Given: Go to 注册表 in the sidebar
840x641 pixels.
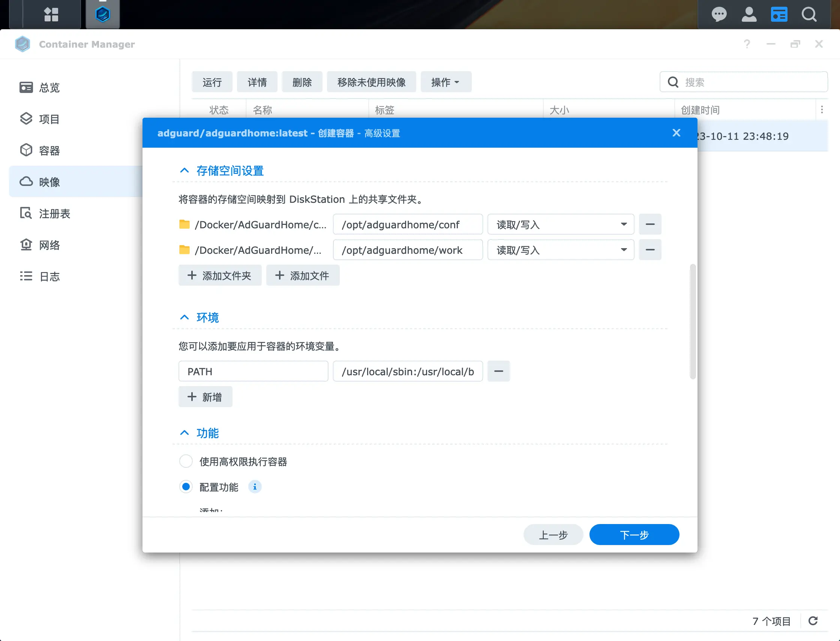Looking at the screenshot, I should 75,214.
